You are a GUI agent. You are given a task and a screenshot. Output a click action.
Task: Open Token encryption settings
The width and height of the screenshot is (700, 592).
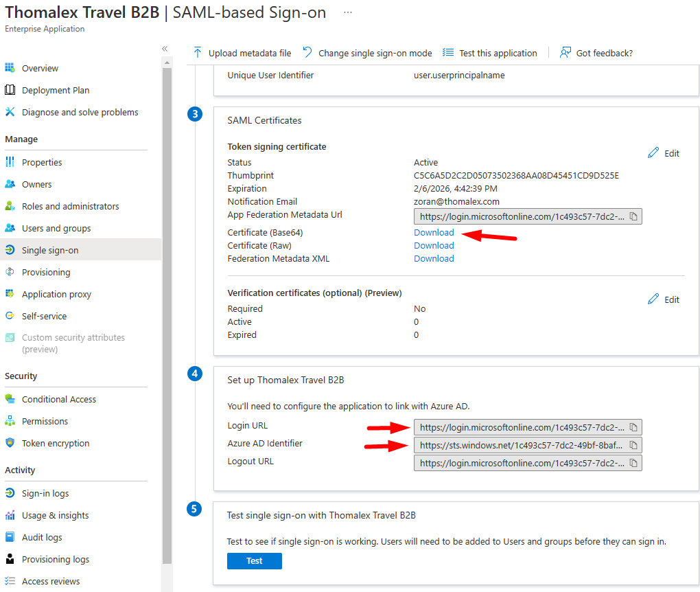[56, 443]
